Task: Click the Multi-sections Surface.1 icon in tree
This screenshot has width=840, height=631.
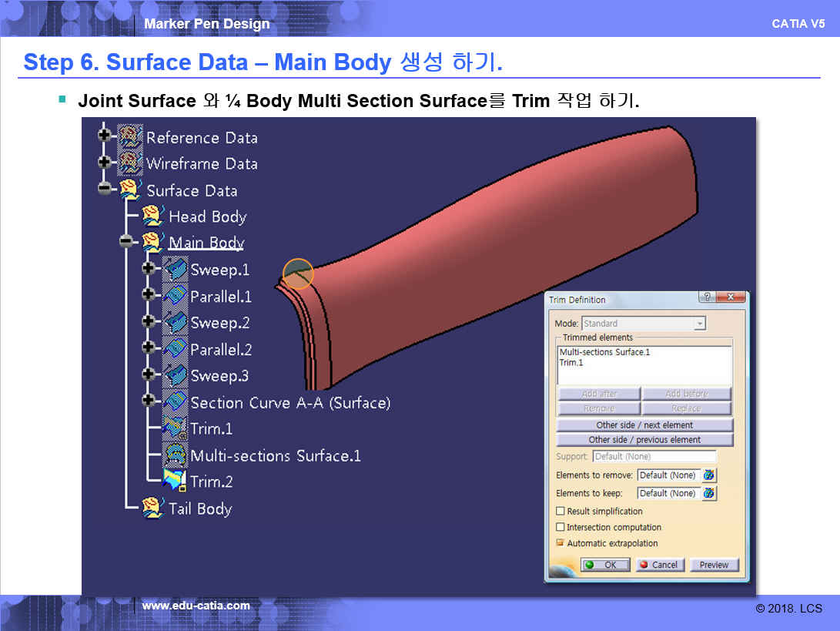Action: click(176, 455)
